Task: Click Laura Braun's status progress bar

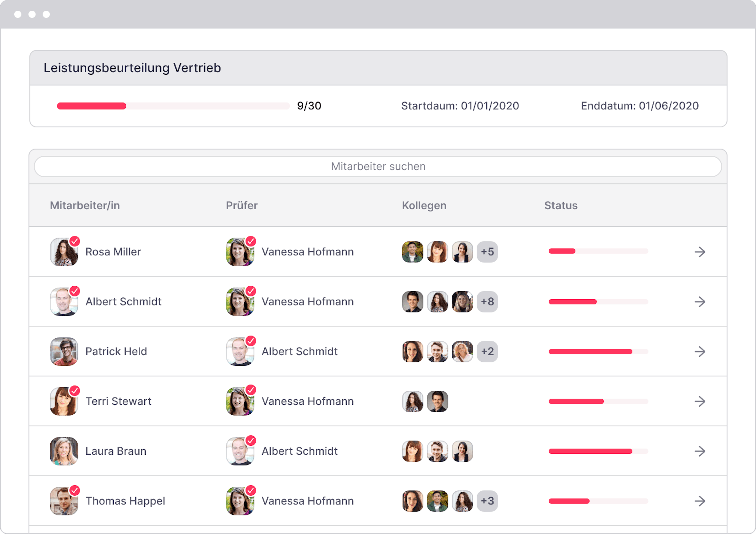Action: click(598, 451)
